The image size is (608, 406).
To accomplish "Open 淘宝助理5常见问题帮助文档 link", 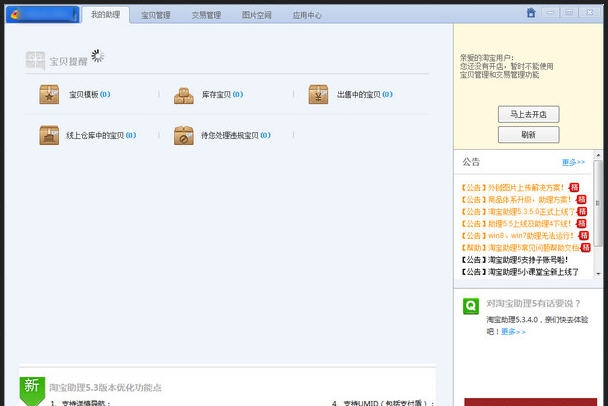I will click(x=520, y=248).
